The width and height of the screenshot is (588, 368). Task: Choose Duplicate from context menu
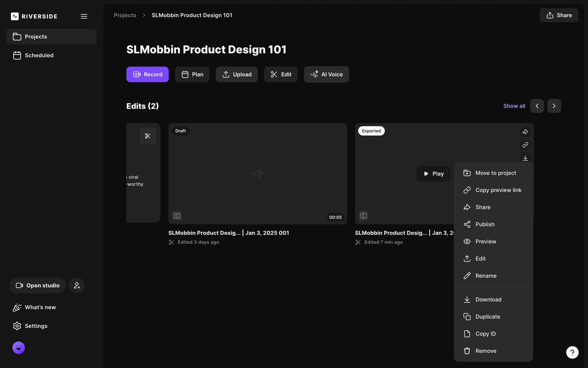[488, 316]
